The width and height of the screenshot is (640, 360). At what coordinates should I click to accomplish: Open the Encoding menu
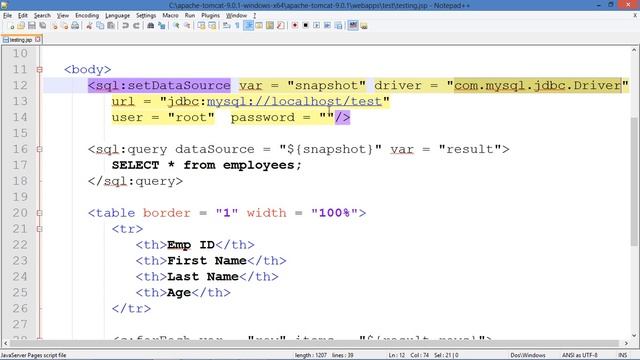(x=87, y=16)
